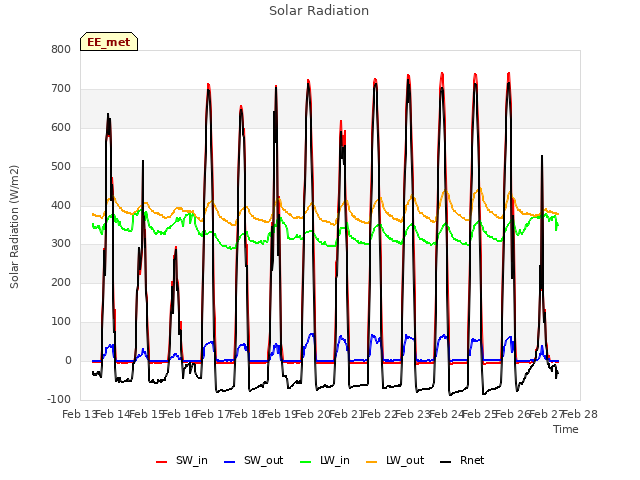Click the Feb 18 x-axis tick label
This screenshot has width=640, height=480.
[246, 415]
